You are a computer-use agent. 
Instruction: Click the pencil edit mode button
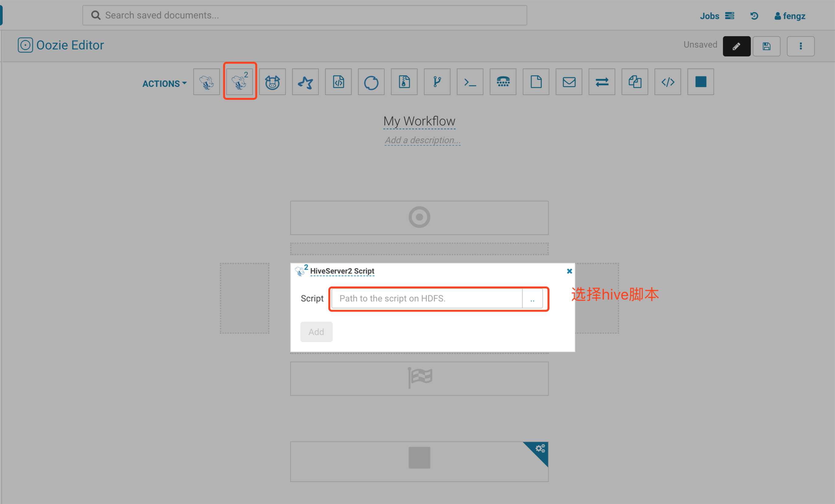[736, 46]
